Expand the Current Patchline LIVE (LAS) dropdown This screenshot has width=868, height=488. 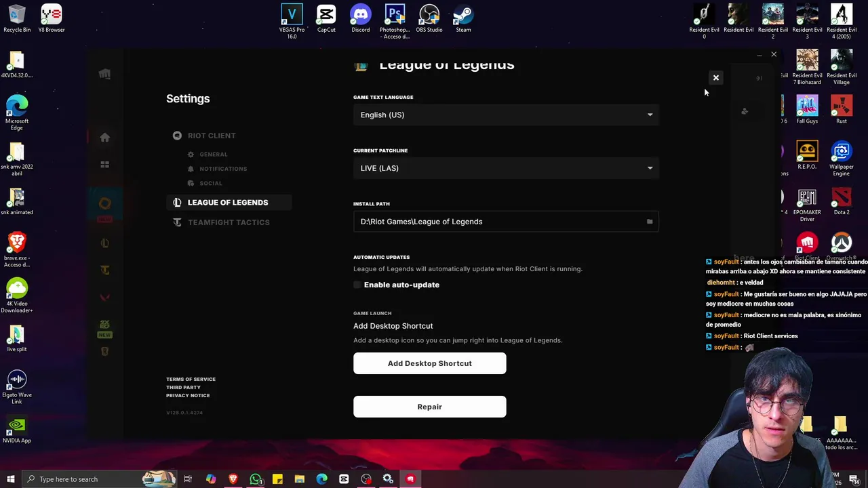pos(506,168)
